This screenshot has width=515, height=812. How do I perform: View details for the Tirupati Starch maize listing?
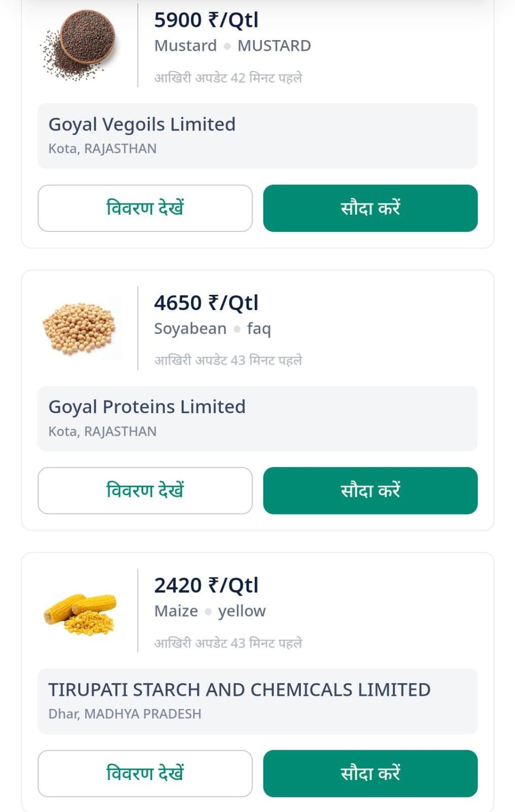[145, 773]
